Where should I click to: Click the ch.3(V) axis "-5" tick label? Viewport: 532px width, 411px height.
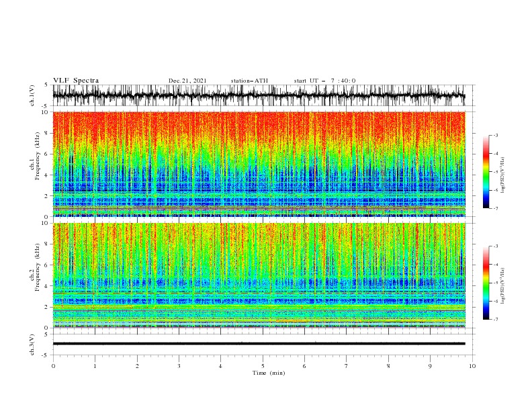pos(46,355)
